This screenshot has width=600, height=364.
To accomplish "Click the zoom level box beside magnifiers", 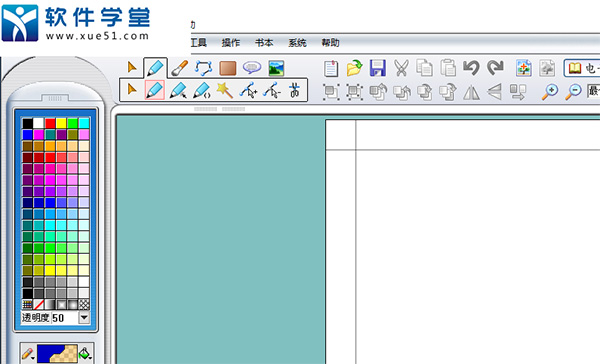I will coord(593,91).
